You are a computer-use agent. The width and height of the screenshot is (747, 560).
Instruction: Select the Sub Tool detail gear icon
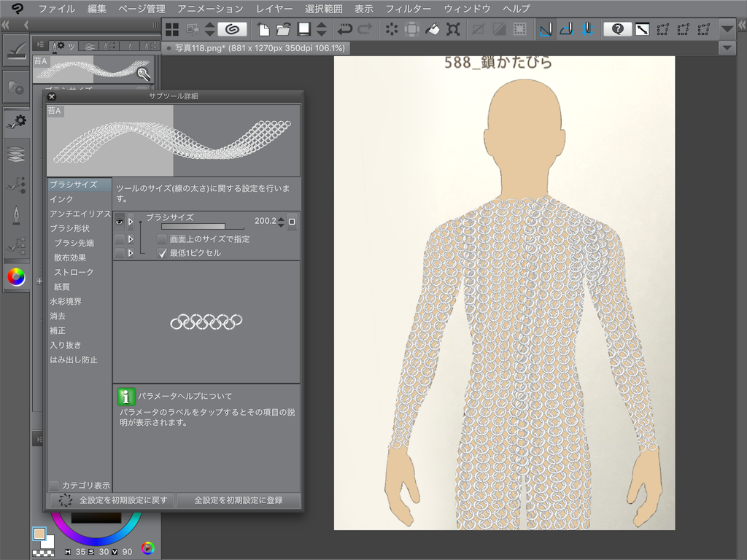pos(16,122)
